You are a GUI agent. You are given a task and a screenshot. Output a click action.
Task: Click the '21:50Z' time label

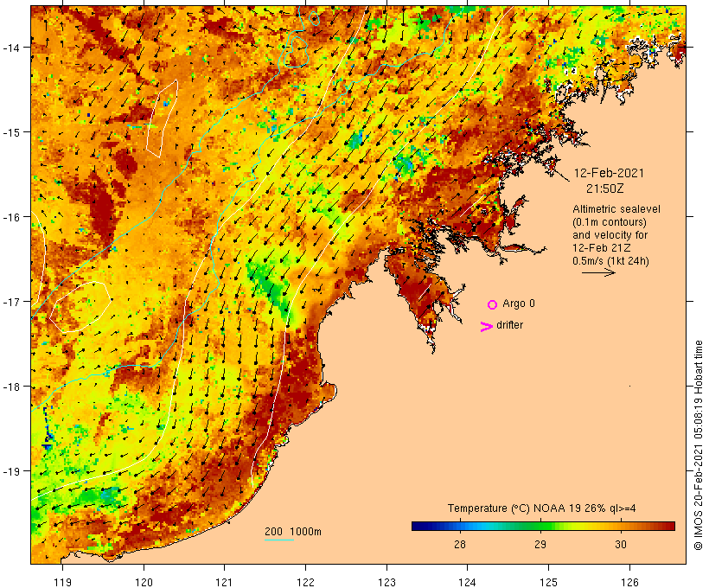coord(604,189)
